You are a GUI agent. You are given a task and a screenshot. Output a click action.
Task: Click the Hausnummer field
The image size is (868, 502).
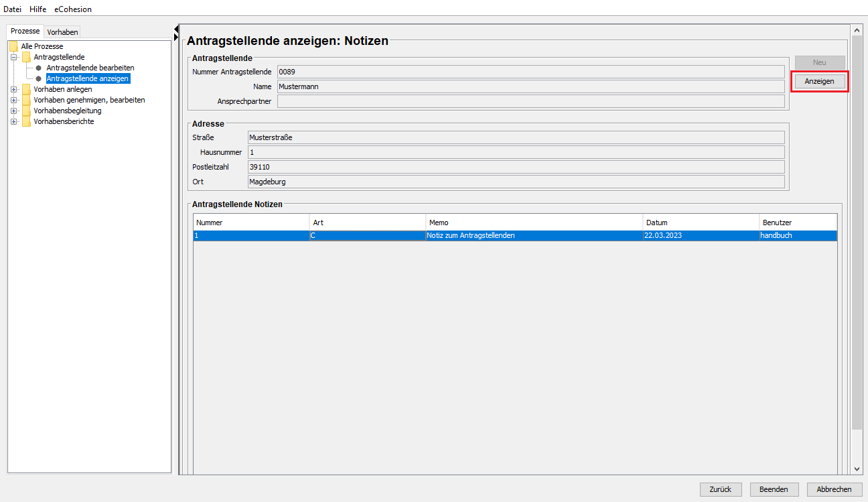(x=516, y=152)
